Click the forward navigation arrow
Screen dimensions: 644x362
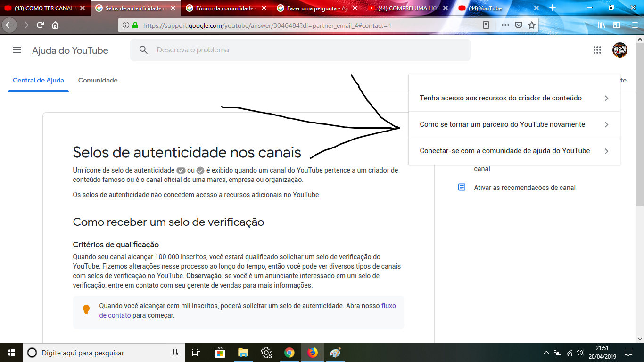click(x=25, y=25)
